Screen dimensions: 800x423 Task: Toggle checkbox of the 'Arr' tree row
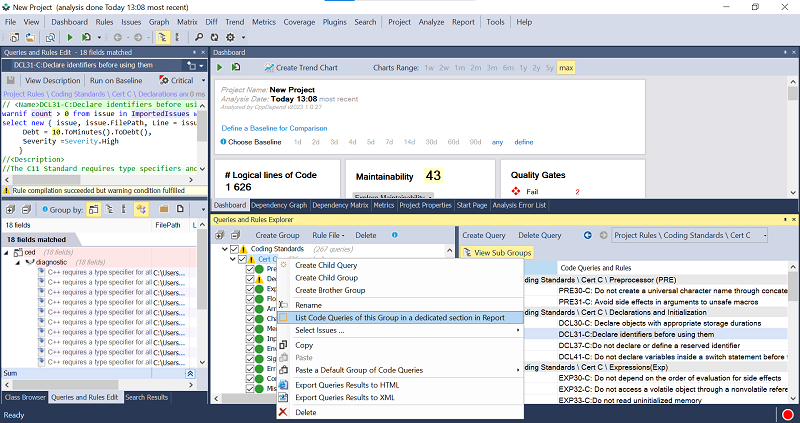(250, 309)
